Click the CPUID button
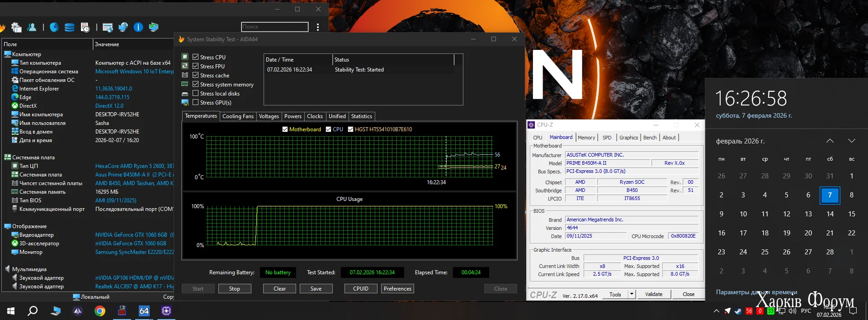 [x=360, y=289]
